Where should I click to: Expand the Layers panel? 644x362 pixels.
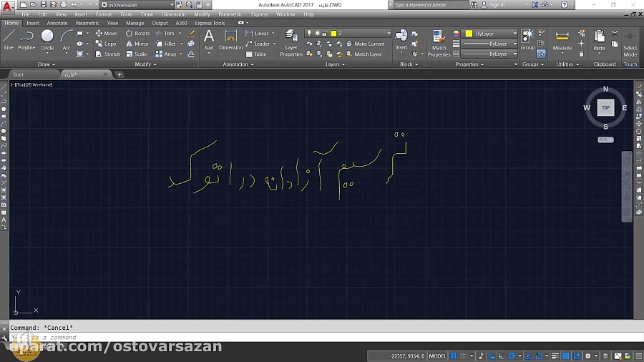[335, 64]
